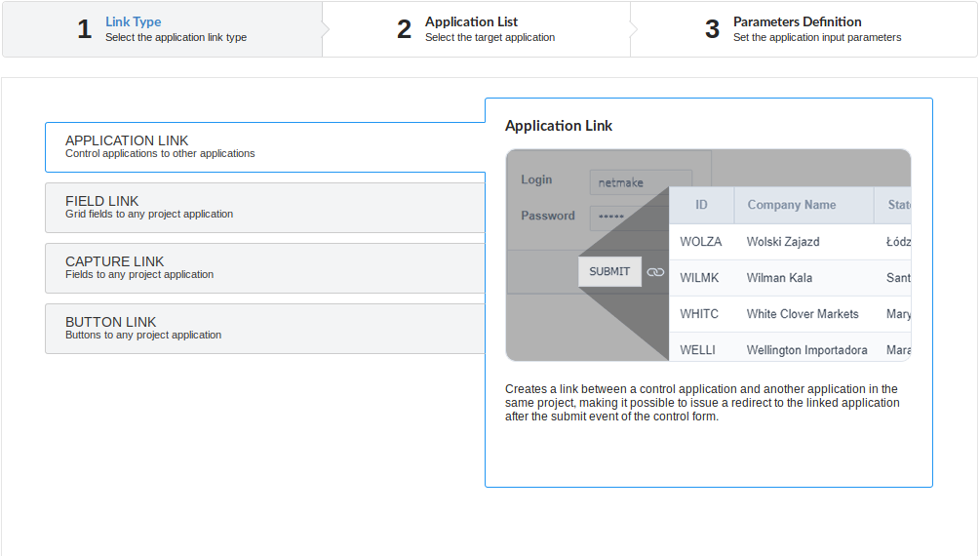The width and height of the screenshot is (980, 556).
Task: Pick the CAPTURE LINK option
Action: click(x=264, y=267)
